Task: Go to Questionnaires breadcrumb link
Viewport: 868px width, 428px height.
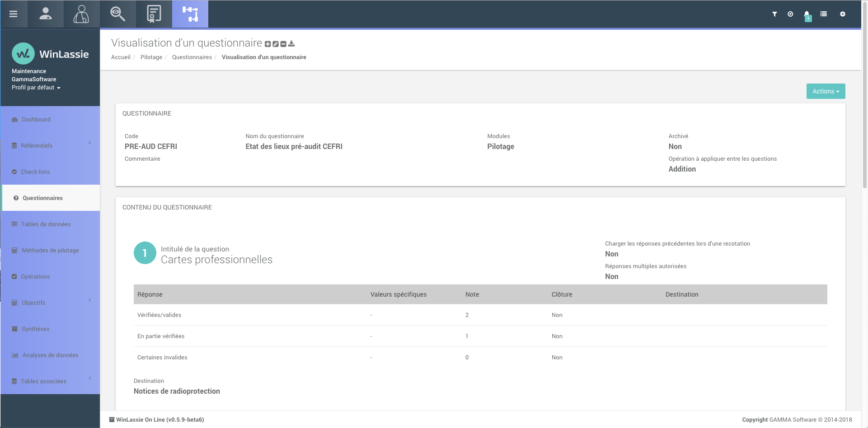Action: tap(192, 57)
